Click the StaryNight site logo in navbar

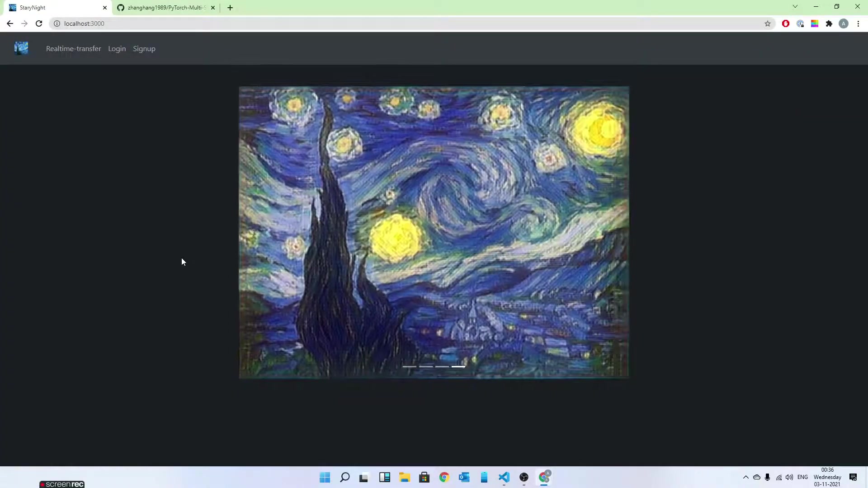(21, 48)
